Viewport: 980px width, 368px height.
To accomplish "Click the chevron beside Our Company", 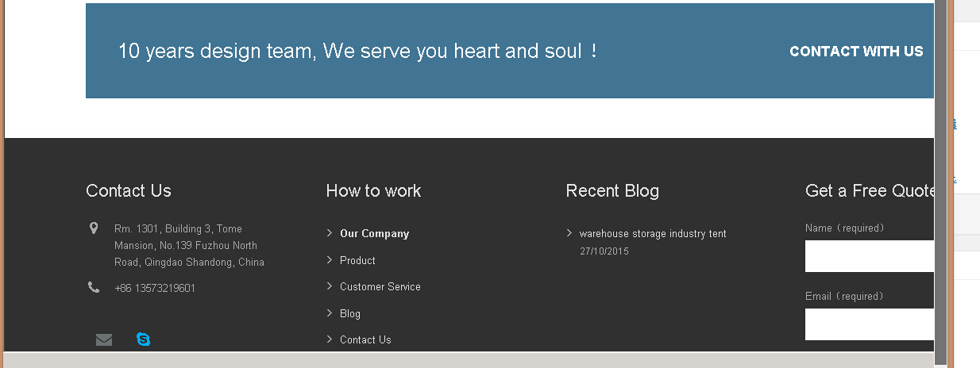I will click(330, 233).
